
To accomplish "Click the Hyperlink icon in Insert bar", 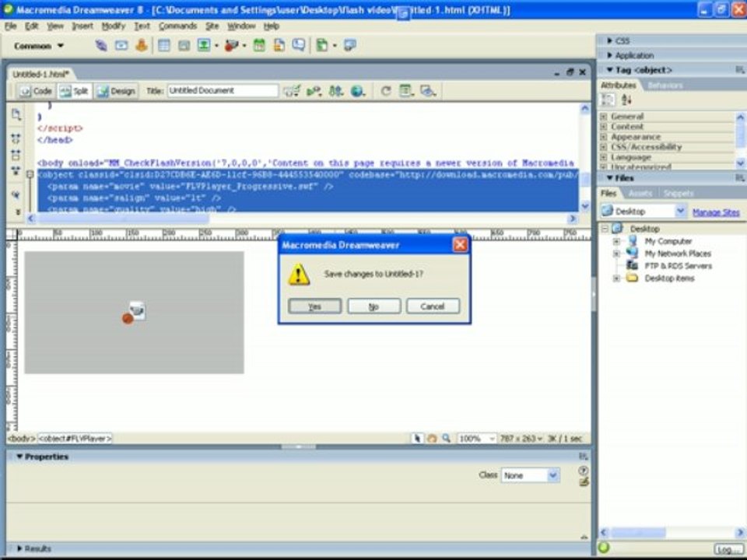I will 101,46.
